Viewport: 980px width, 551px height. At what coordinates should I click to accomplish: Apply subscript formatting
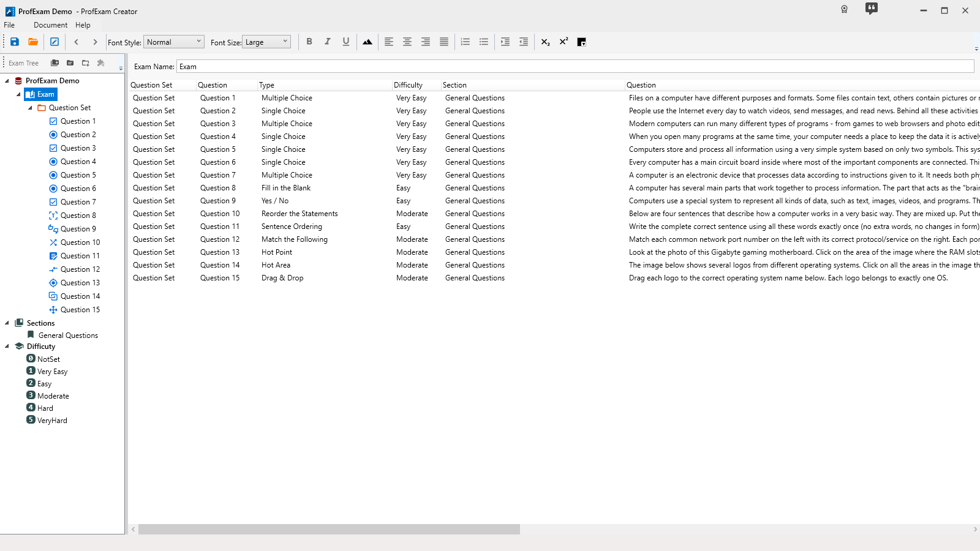point(545,42)
